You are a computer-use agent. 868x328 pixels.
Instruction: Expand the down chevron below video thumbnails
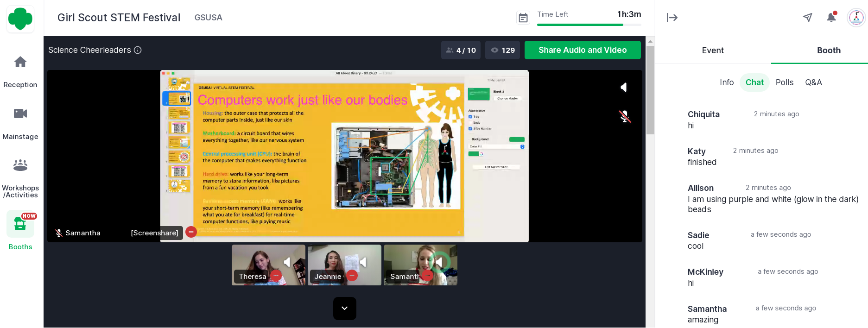coord(344,309)
